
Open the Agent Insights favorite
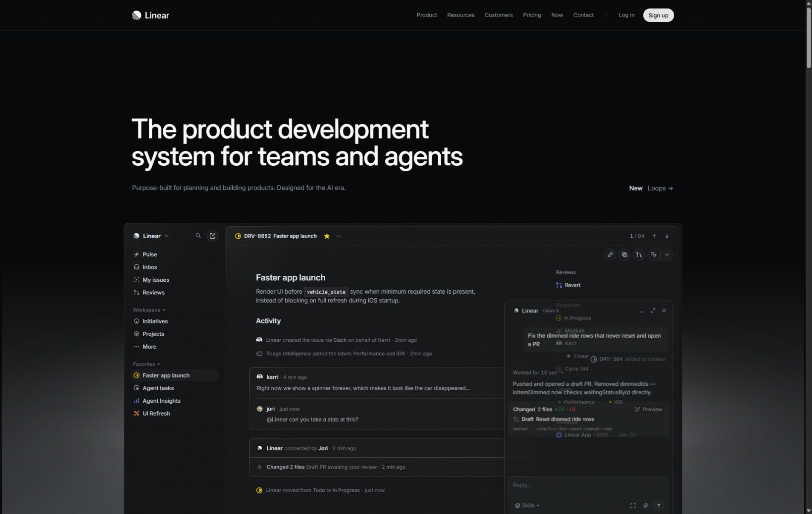pyautogui.click(x=175, y=401)
